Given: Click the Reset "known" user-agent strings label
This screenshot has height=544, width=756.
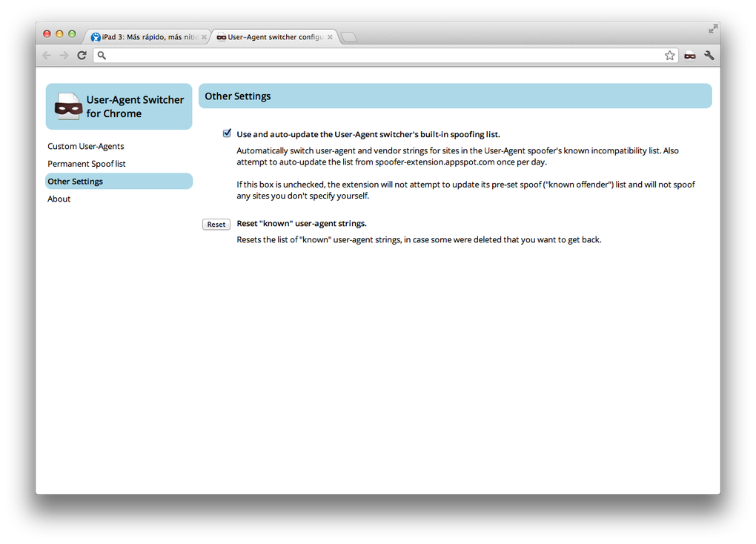Looking at the screenshot, I should (x=302, y=223).
